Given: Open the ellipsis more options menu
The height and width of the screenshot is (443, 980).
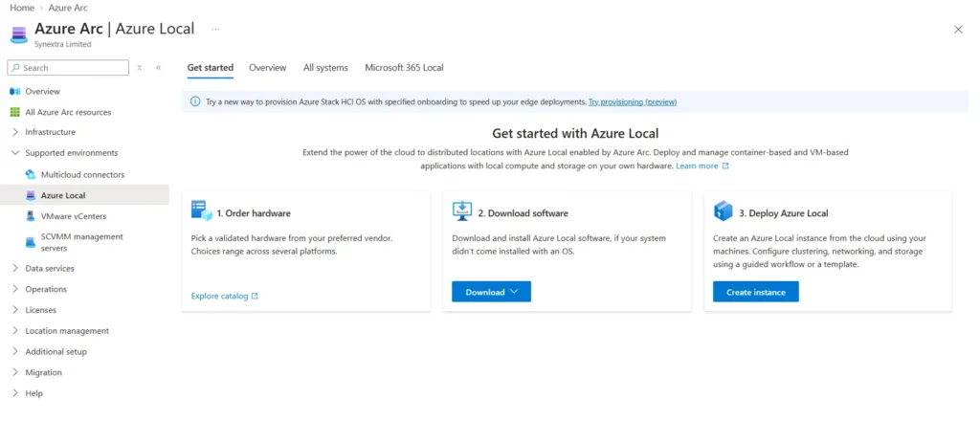Looking at the screenshot, I should point(215,29).
